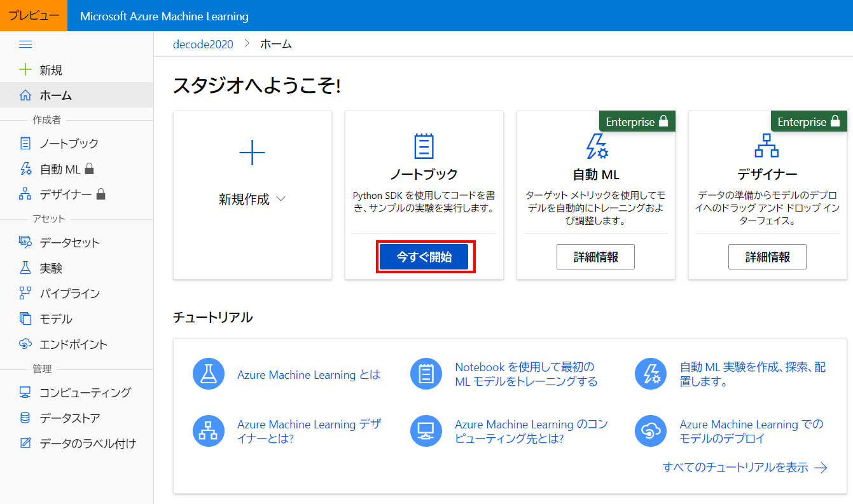
Task: Click the lightning icon on the 自動 ML card
Action: [x=596, y=146]
